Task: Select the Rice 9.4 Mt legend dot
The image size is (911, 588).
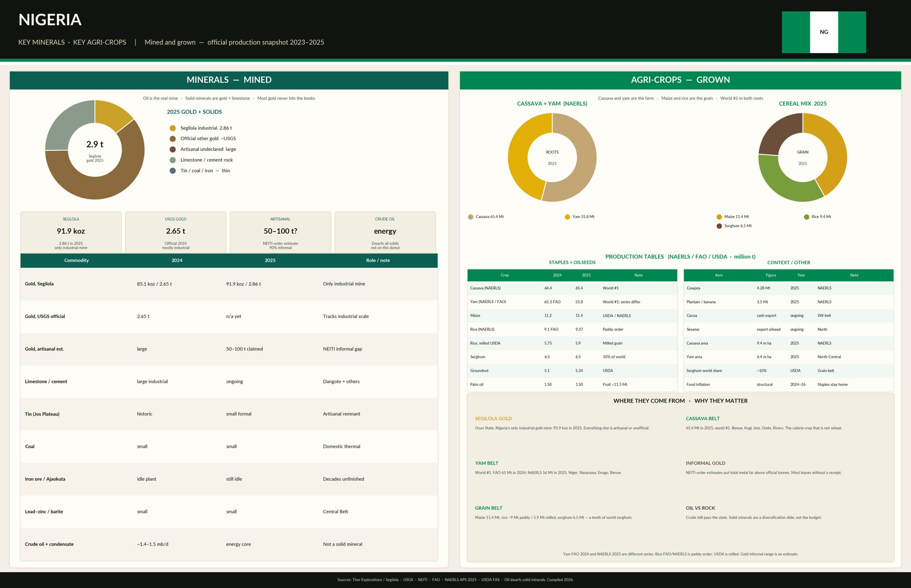Action: click(x=806, y=217)
